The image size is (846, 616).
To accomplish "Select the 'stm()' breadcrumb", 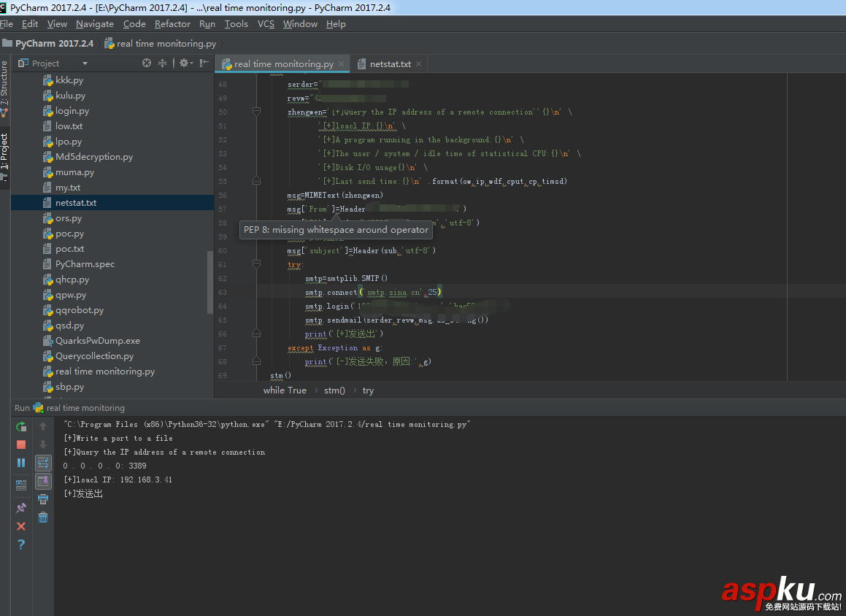I will [x=334, y=390].
